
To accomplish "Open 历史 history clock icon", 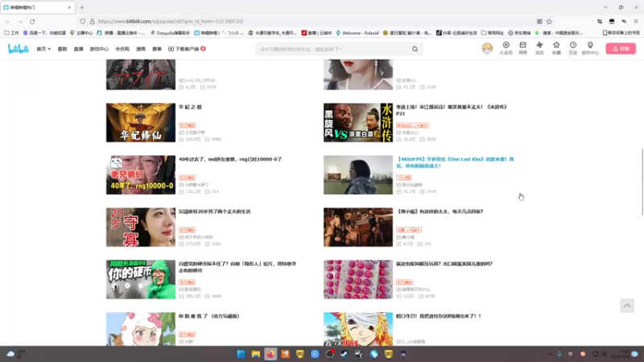I will 573,48.
